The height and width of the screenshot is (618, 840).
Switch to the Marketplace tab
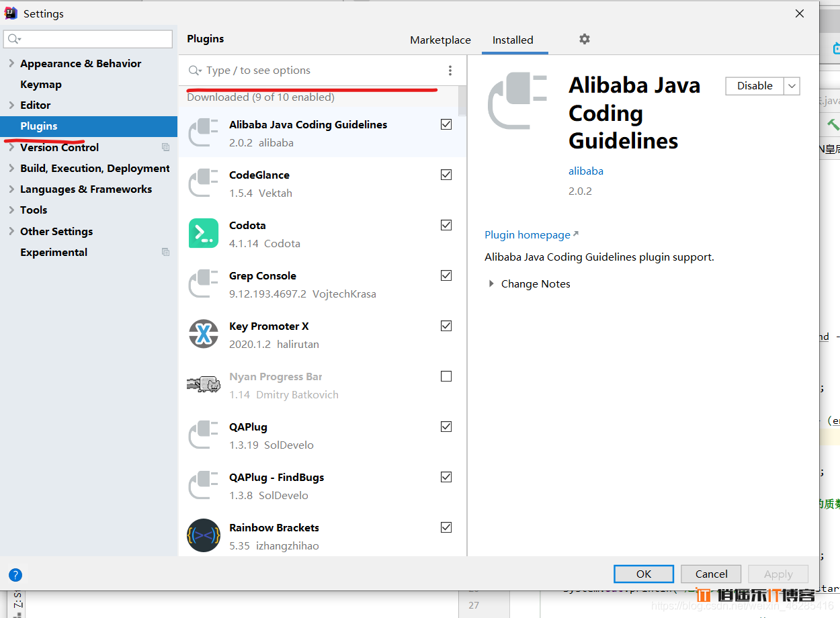tap(440, 40)
